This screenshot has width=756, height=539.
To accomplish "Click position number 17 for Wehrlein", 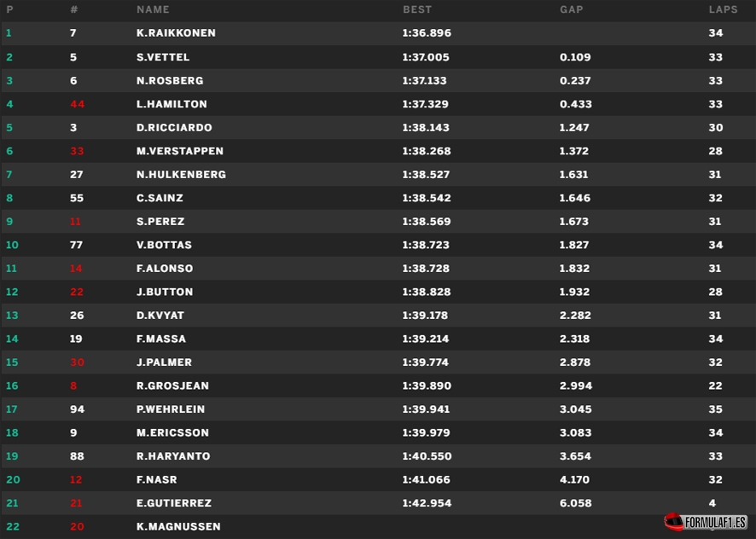I will (x=12, y=409).
